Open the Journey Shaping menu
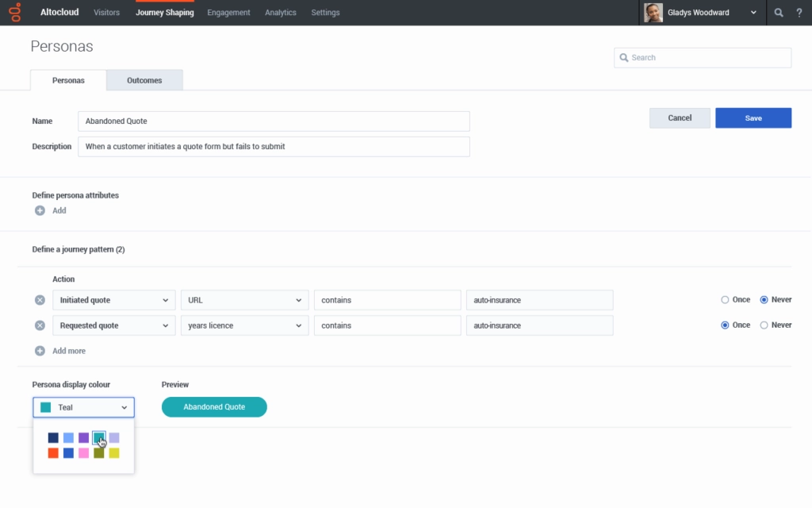The height and width of the screenshot is (508, 812). point(165,13)
